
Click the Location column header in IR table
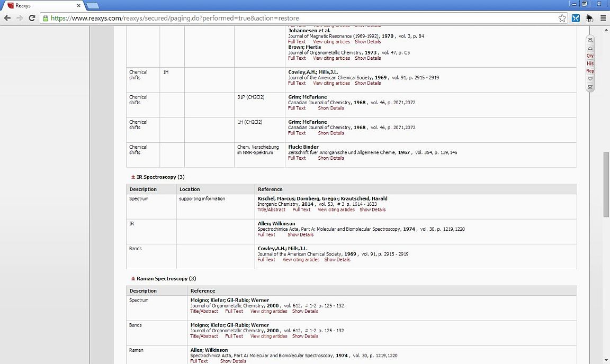[216, 189]
